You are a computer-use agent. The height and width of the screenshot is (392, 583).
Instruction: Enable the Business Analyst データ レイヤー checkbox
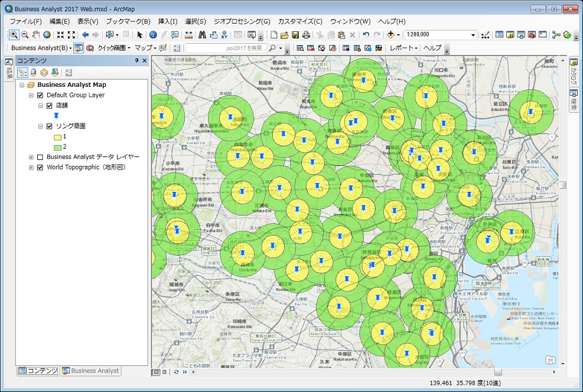(40, 157)
